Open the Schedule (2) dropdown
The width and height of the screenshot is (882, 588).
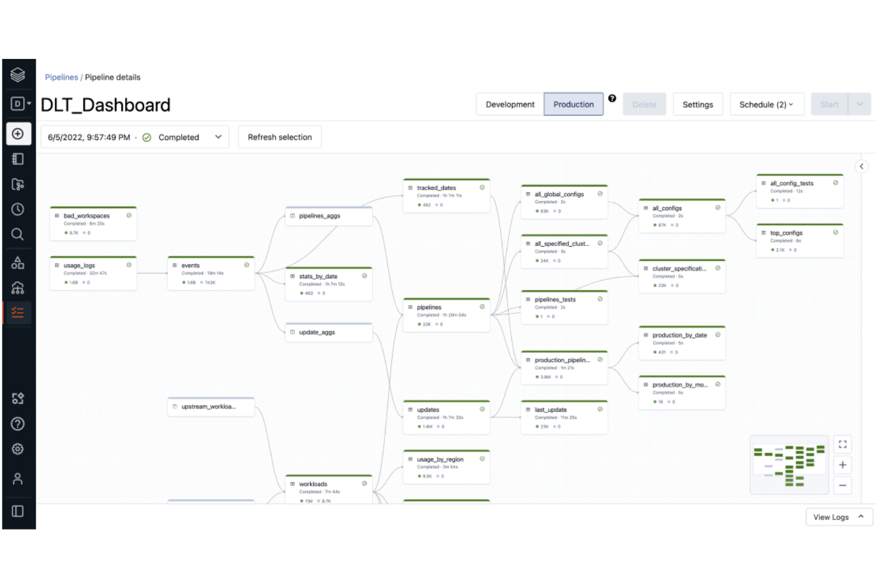[767, 104]
